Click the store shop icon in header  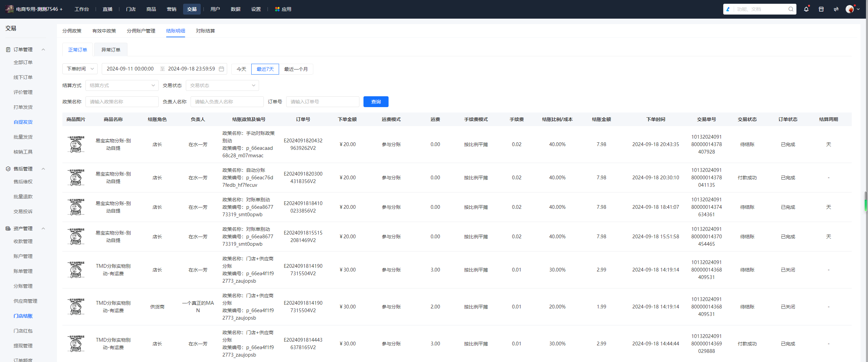point(821,9)
